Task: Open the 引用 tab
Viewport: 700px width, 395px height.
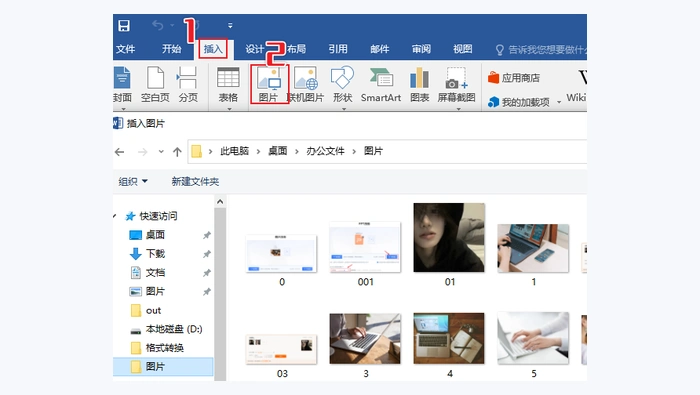Action: point(338,49)
